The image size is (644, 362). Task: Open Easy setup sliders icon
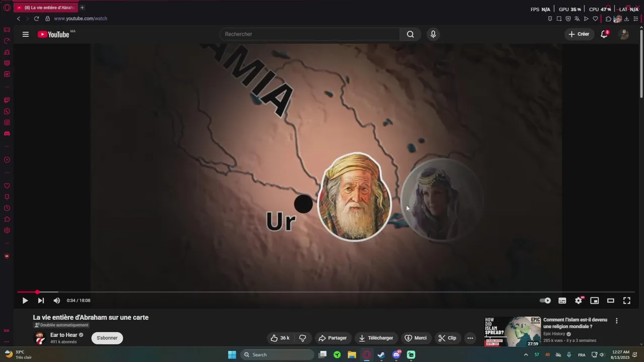[636, 19]
